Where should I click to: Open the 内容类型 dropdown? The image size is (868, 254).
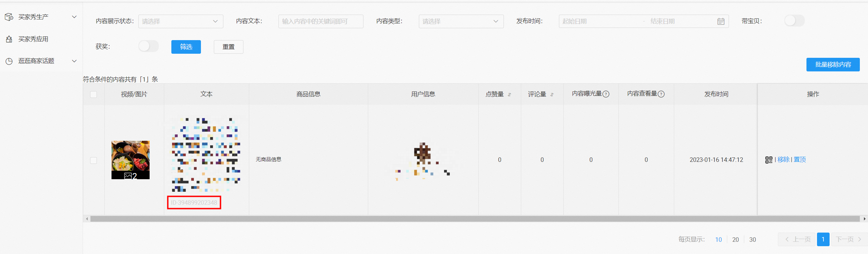pos(461,21)
